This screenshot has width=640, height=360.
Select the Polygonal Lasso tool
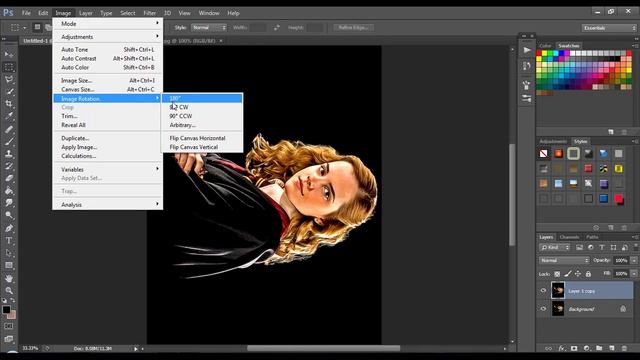click(x=9, y=79)
